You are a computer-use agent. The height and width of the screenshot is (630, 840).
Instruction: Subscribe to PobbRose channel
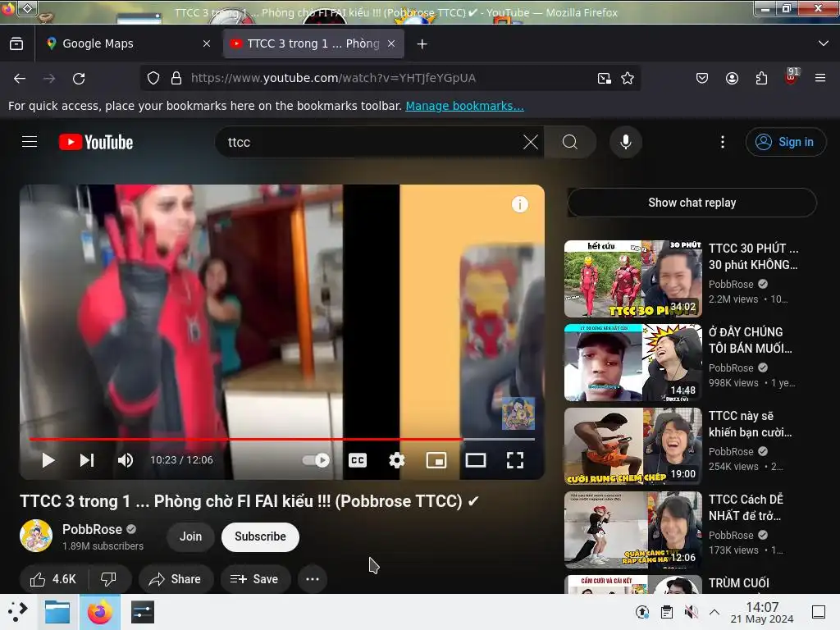[260, 536]
